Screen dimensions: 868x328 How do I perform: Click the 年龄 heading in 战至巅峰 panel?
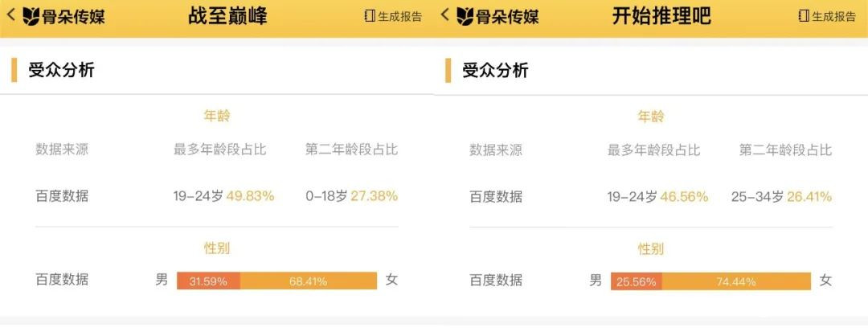click(217, 117)
